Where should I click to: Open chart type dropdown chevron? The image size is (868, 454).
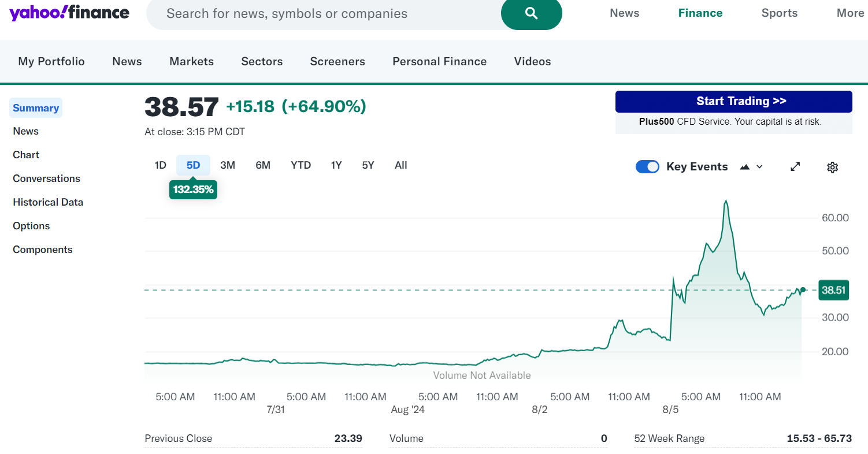759,167
